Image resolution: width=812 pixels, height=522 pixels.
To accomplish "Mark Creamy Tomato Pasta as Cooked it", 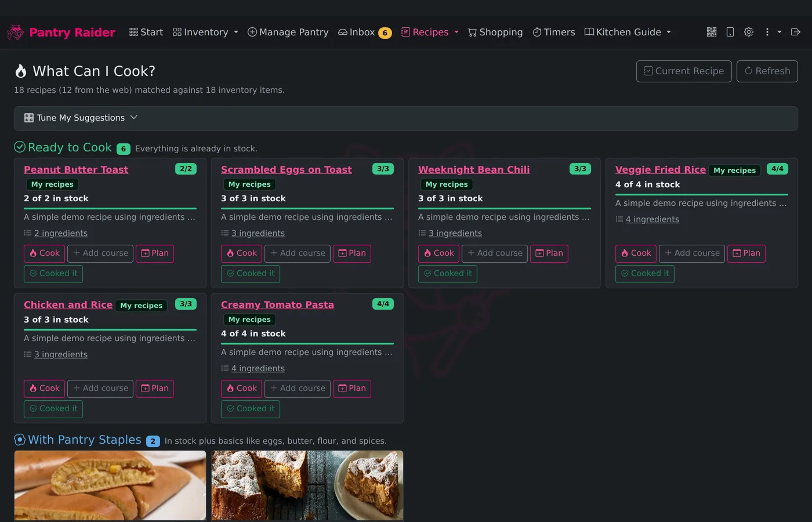I will click(251, 409).
